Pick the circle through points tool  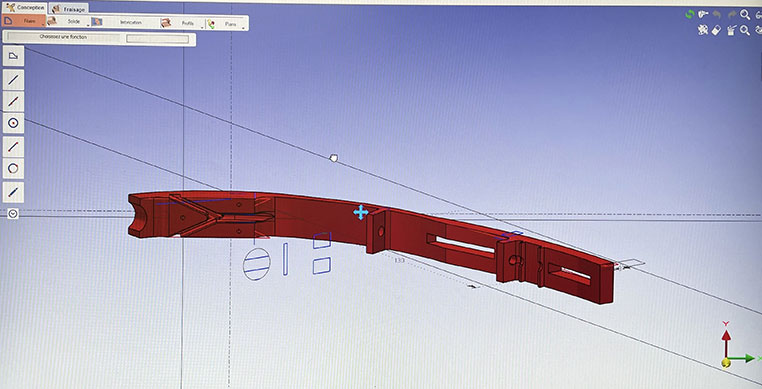coord(13,169)
